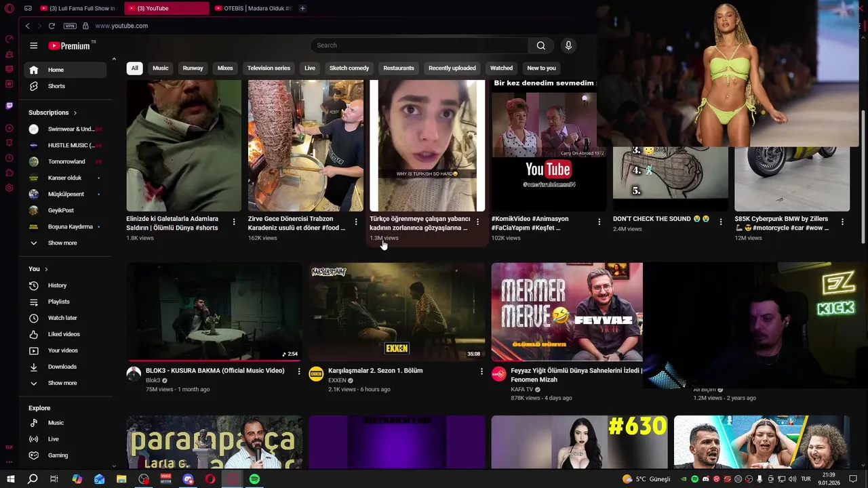Viewport: 868px width, 488px height.
Task: Select the Runway filter chip
Action: (x=193, y=68)
